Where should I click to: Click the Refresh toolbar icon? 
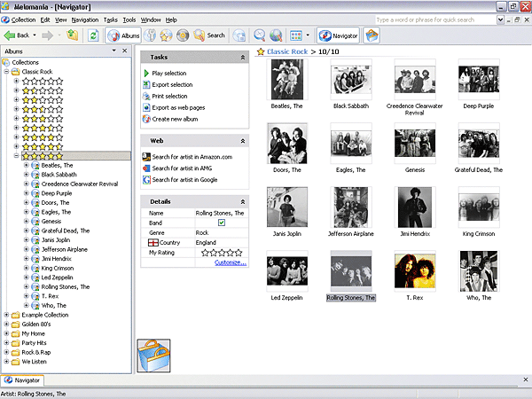tap(92, 35)
